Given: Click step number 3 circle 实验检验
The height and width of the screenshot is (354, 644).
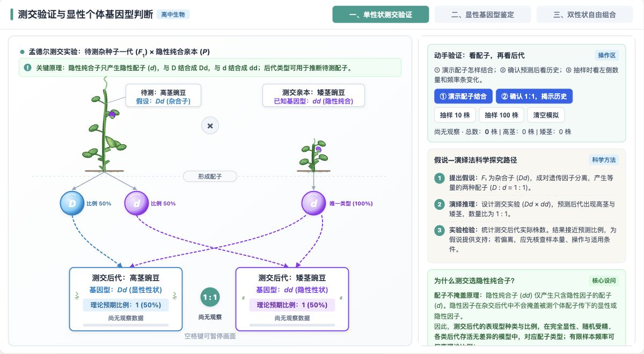Looking at the screenshot, I should tap(439, 230).
